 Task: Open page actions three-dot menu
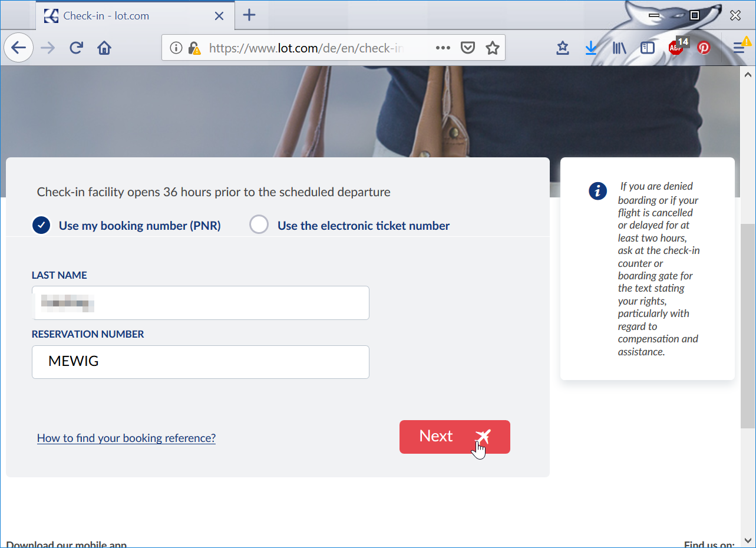tap(443, 48)
